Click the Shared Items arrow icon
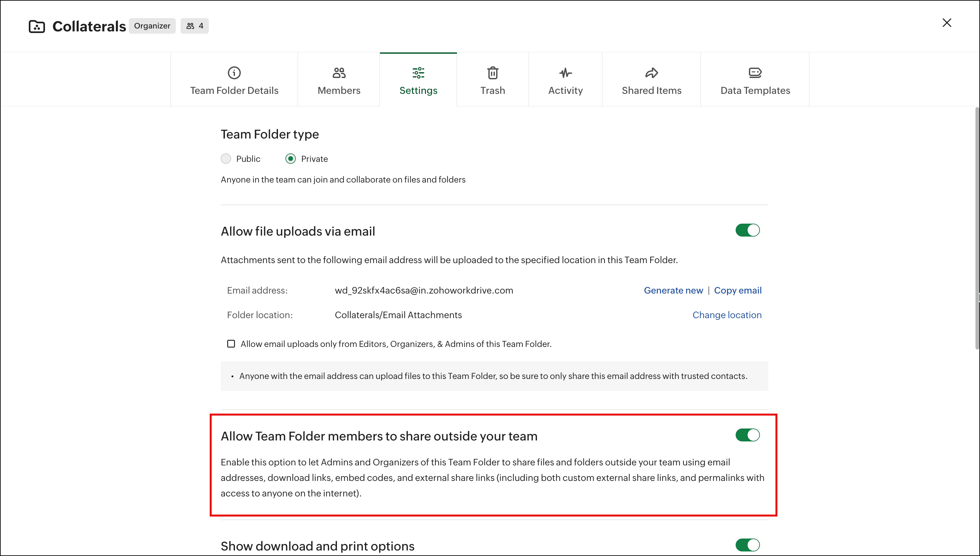The image size is (980, 556). click(651, 72)
